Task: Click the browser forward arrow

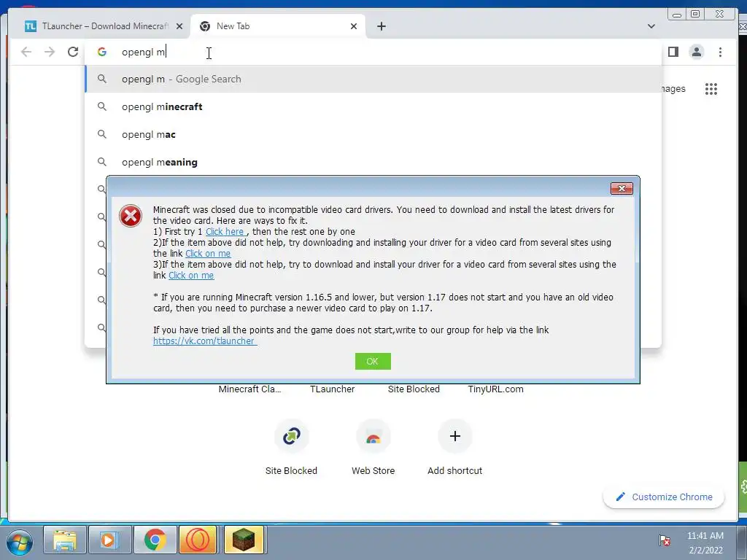Action: tap(50, 52)
